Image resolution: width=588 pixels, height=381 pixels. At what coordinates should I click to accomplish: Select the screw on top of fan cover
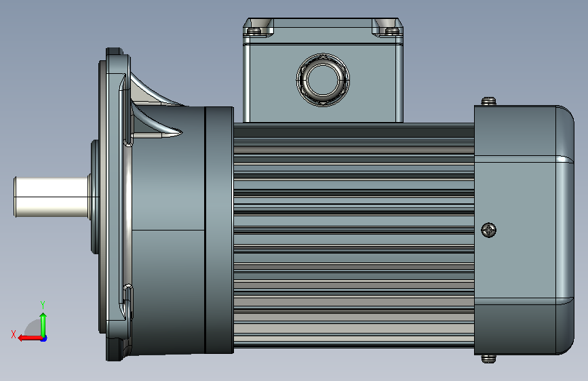pyautogui.click(x=488, y=101)
